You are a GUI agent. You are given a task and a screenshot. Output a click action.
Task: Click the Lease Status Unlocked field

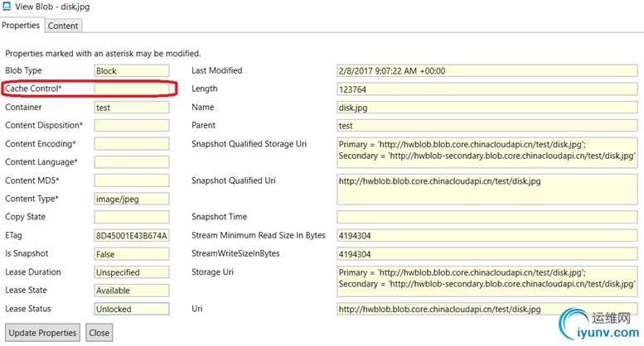coord(131,309)
